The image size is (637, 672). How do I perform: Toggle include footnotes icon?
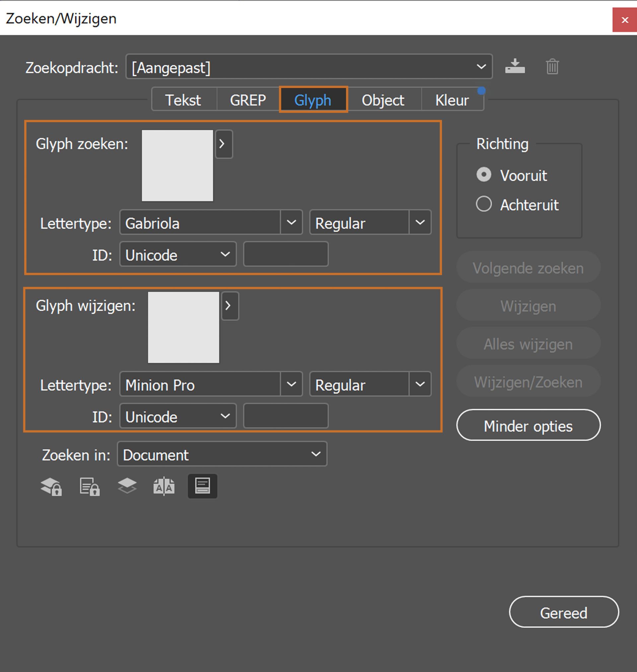pyautogui.click(x=202, y=486)
